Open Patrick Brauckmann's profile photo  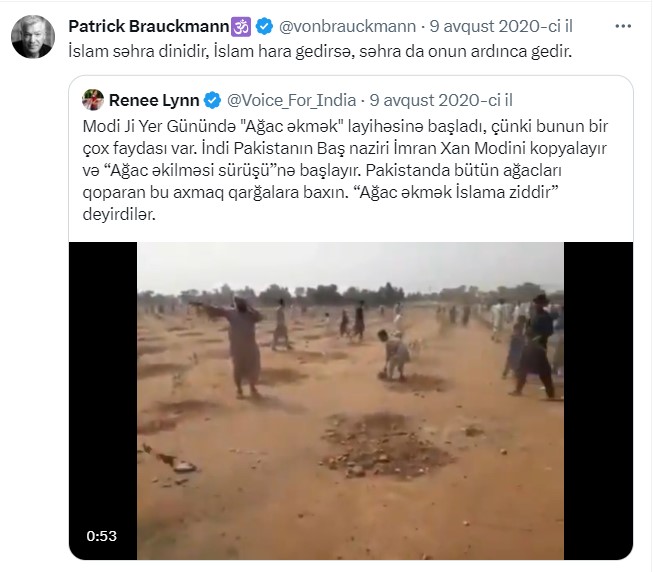coord(33,37)
